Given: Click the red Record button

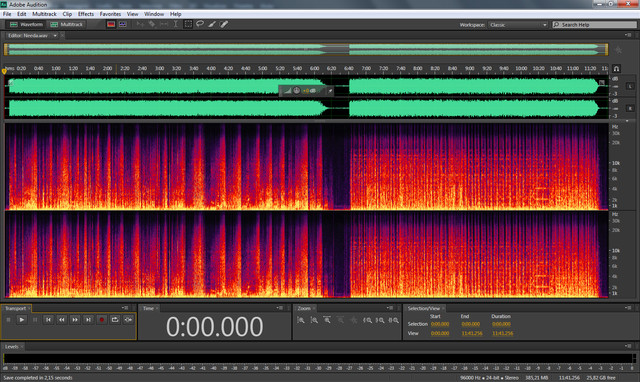Looking at the screenshot, I should tap(102, 320).
